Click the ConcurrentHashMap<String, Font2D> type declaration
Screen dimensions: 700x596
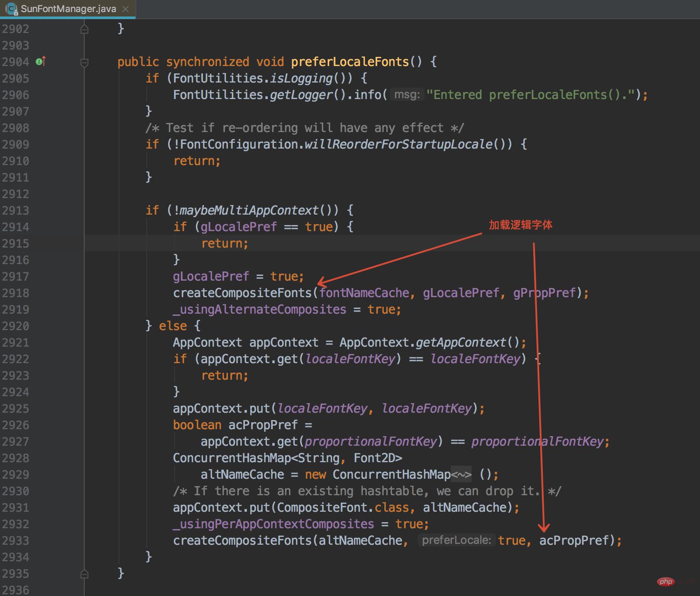[287, 458]
